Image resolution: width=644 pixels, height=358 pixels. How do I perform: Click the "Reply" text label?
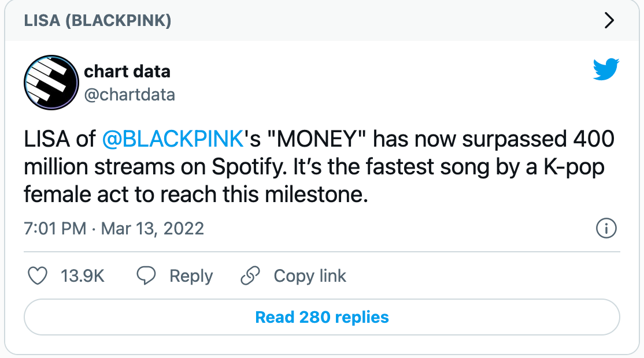click(x=191, y=276)
